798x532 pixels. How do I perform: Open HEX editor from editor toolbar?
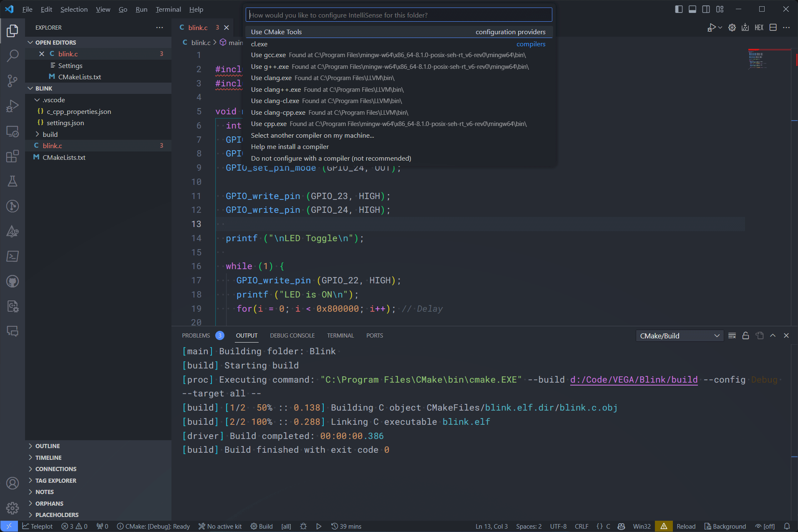(759, 28)
